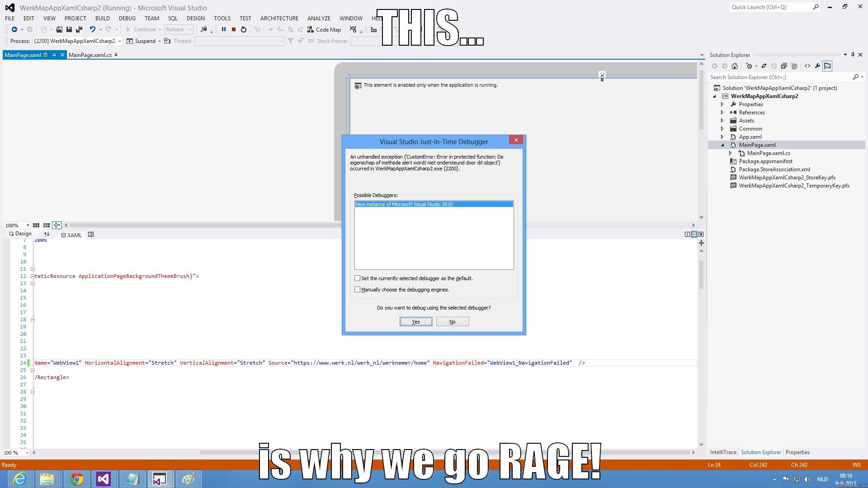This screenshot has width=868, height=488.
Task: Toggle auto-hide pin on Solution Explorer
Action: point(853,55)
